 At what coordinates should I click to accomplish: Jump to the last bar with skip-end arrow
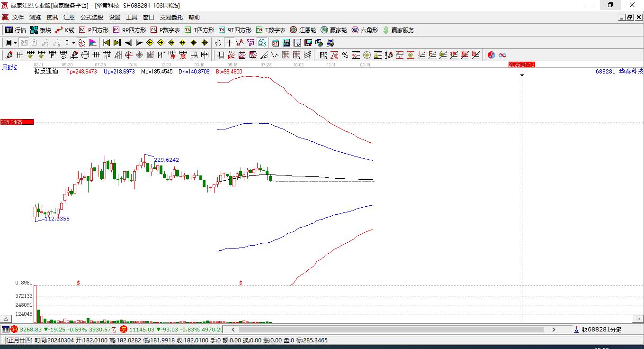[x=117, y=43]
